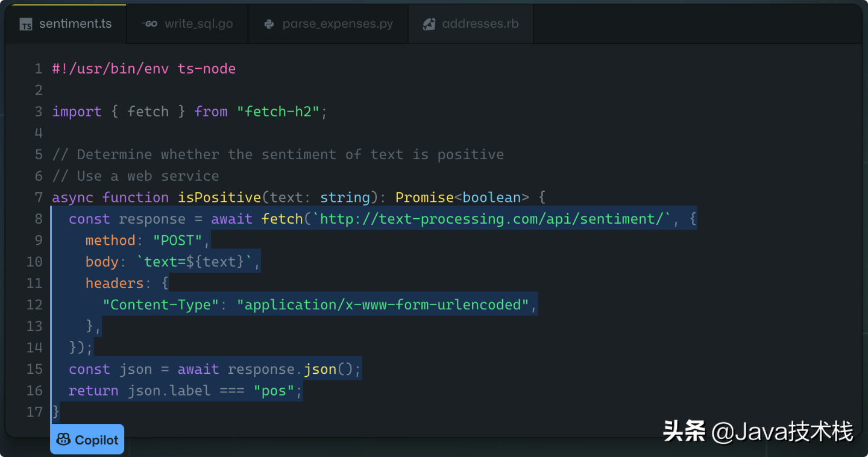Open the write_sql.go tab
The width and height of the screenshot is (868, 457).
(x=187, y=24)
